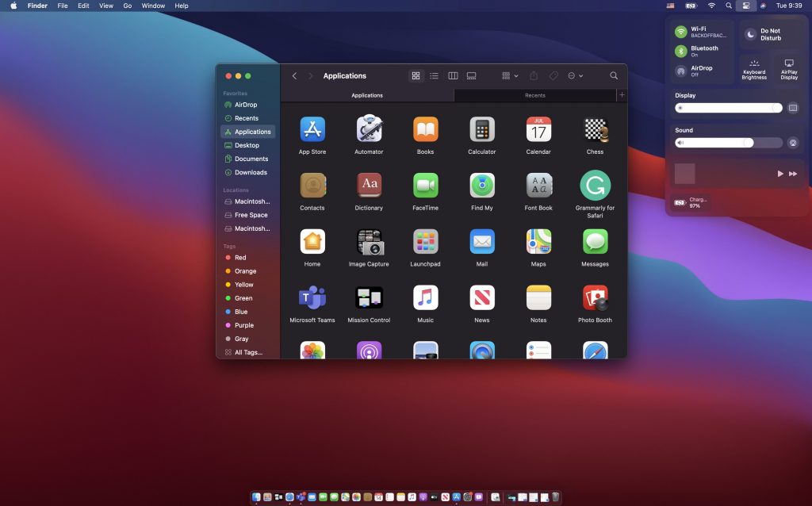
Task: Open the Music app icon in Finder
Action: (x=425, y=297)
